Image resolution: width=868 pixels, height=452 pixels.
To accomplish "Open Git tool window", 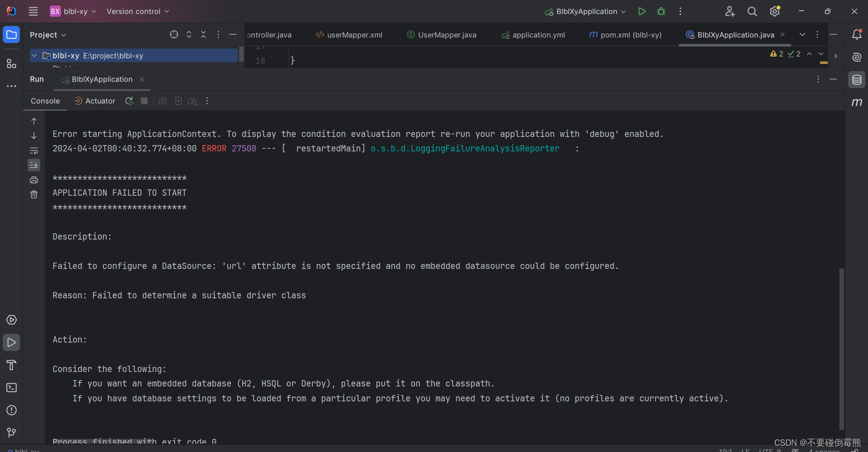I will coord(11,433).
